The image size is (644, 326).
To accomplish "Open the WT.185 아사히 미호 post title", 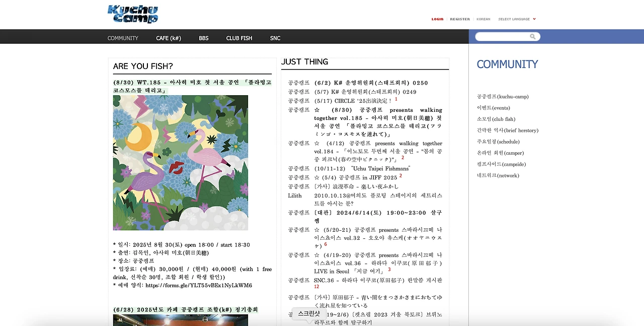I will click(x=192, y=86).
